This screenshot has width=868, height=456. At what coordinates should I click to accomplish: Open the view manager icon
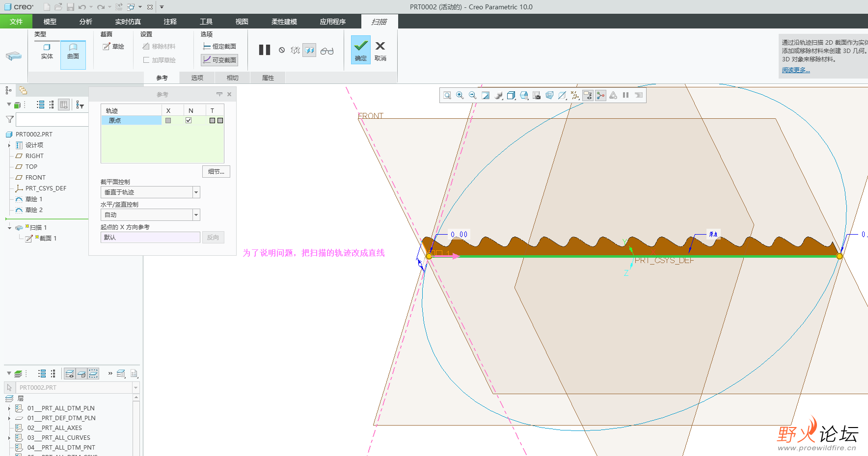click(x=524, y=95)
